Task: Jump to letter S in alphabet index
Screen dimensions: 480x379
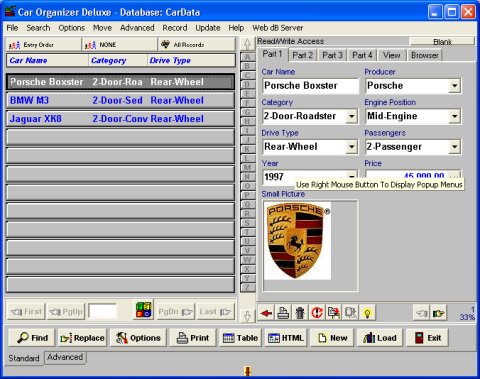Action: click(247, 223)
